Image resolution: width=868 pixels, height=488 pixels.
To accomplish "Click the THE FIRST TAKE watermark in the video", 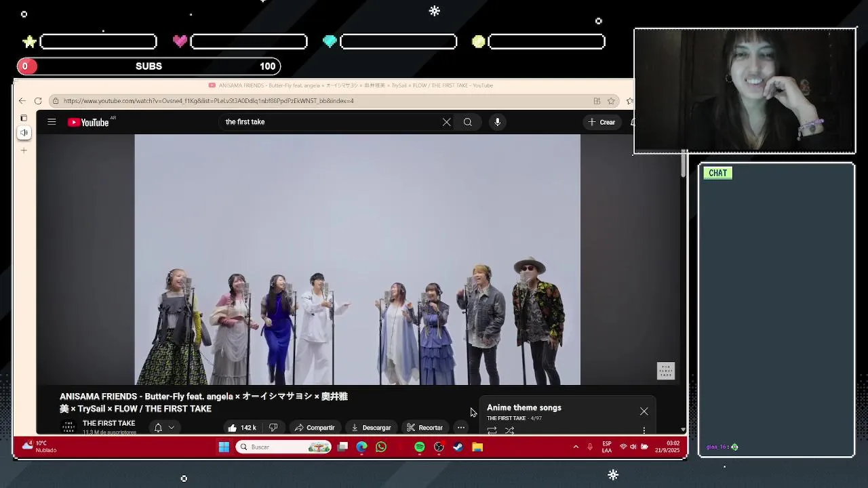I will pyautogui.click(x=666, y=371).
